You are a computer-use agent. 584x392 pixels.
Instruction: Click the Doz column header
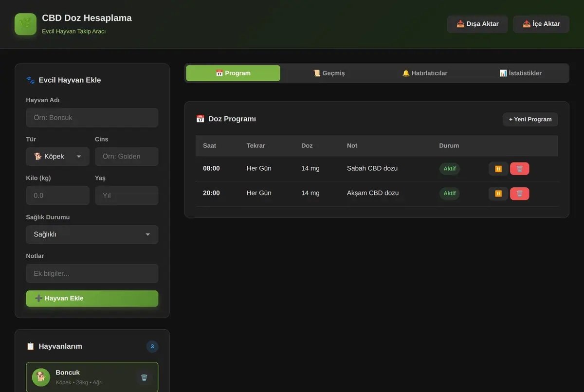pyautogui.click(x=307, y=146)
